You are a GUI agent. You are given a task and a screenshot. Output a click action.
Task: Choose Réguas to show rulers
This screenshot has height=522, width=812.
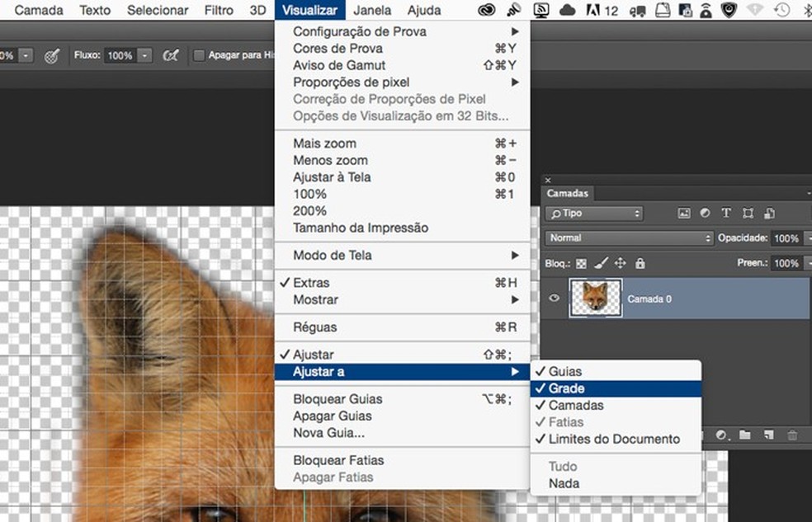click(402, 327)
